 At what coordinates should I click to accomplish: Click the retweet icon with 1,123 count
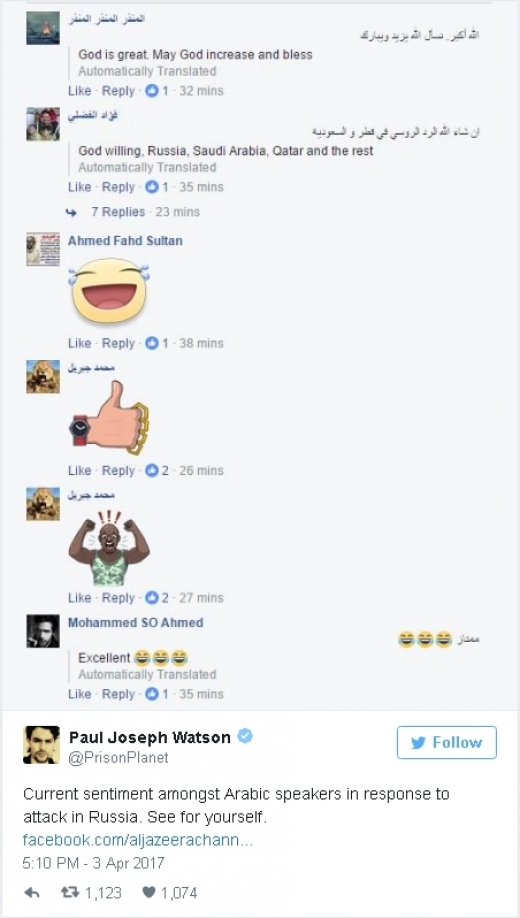tap(70, 893)
